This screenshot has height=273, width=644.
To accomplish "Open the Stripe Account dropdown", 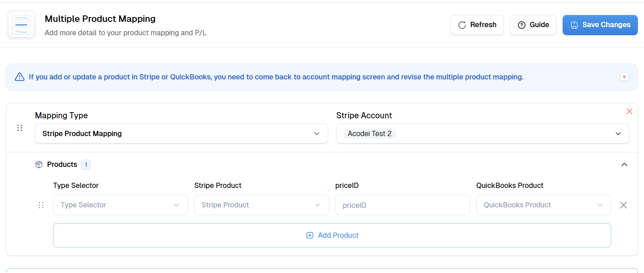I will coord(483,134).
